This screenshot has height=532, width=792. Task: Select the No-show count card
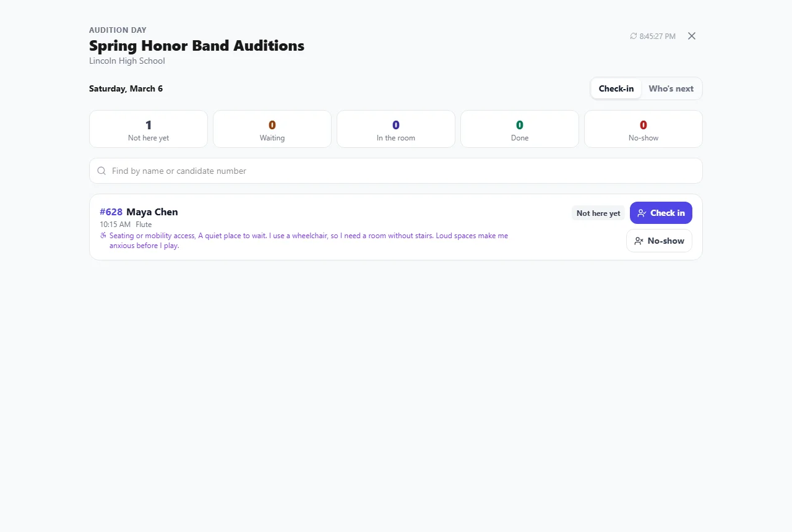click(643, 129)
